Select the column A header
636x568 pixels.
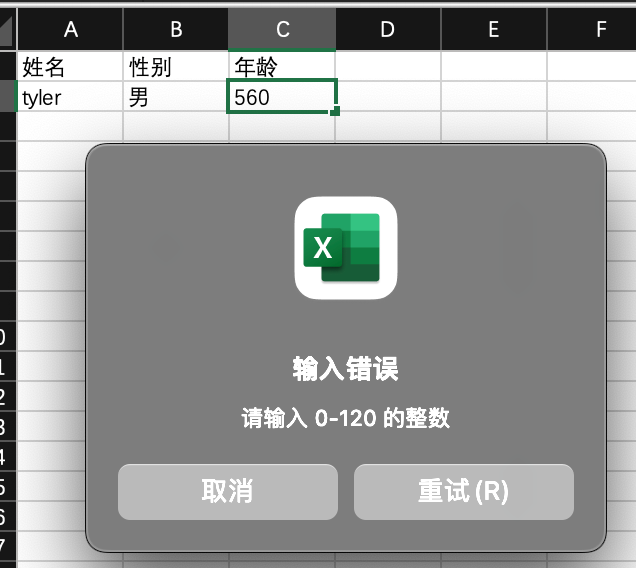(70, 30)
